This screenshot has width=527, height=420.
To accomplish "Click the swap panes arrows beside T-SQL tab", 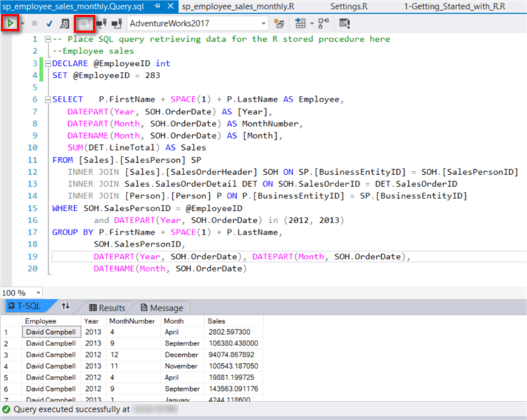I will 65,307.
